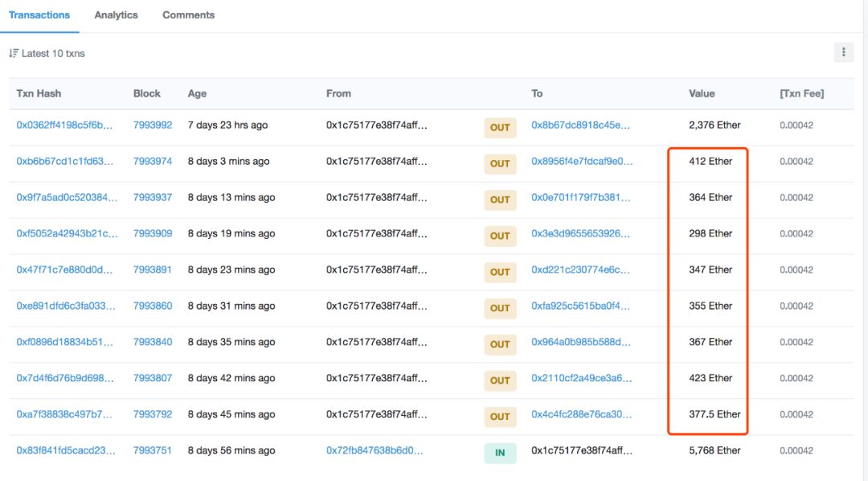Screen dimensions: 868x481
Task: Click the sort icon beside Latest 10 txns
Action: 14,54
